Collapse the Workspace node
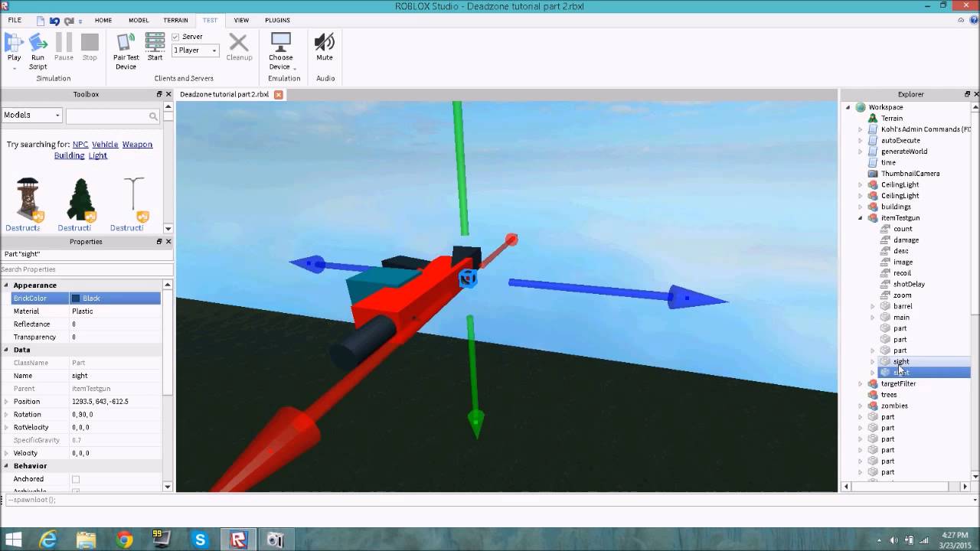 tap(848, 108)
